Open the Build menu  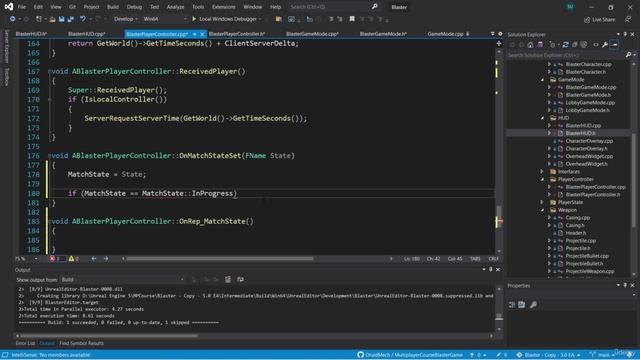[113, 7]
